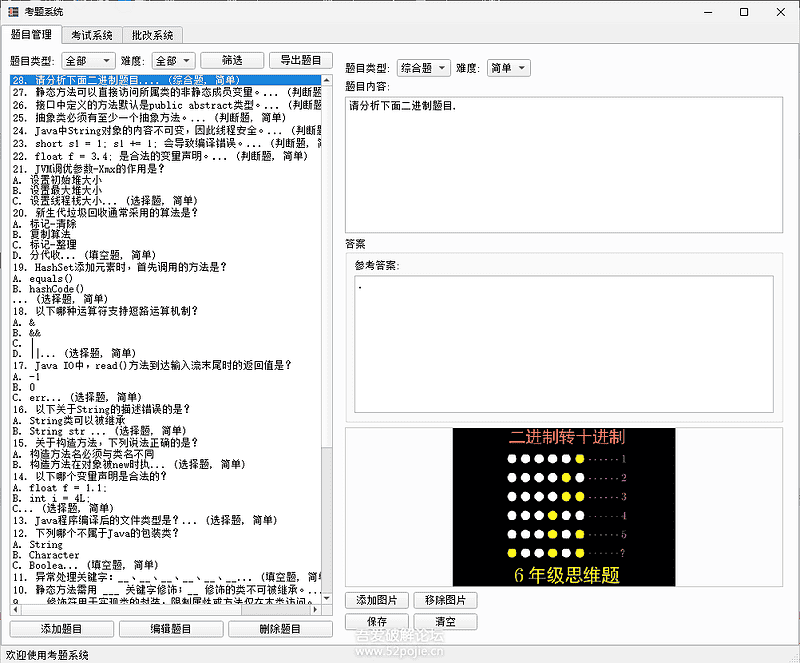Select question 19 HashSet添加元素
800x663 pixels.
[166, 283]
